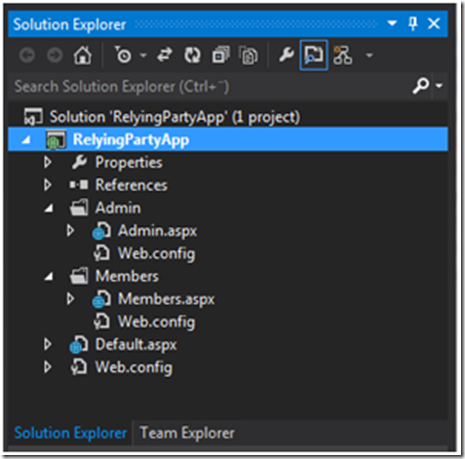Collapse the RelyingPartyApp project node
Viewport: 465px width, 459px height.
[26, 140]
